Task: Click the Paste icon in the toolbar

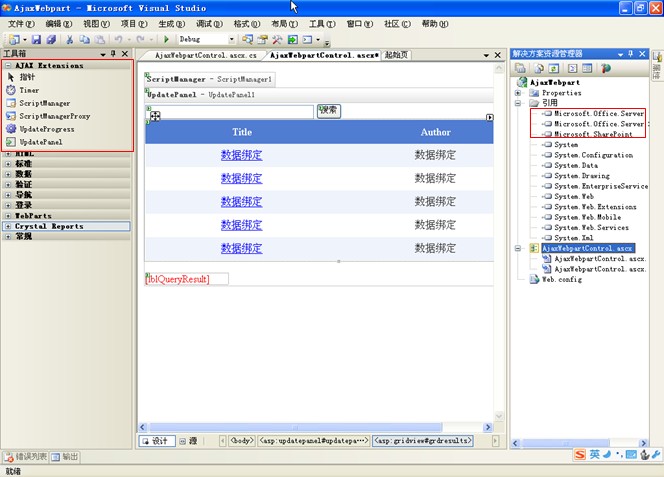Action: pyautogui.click(x=100, y=39)
